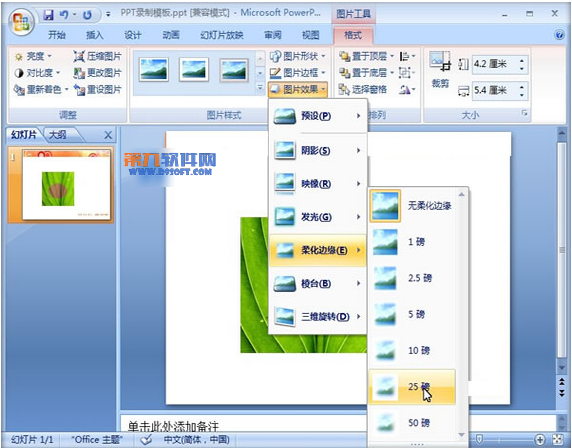
Task: Open the 幻灯片放映 Slide Show tab
Action: (222, 35)
